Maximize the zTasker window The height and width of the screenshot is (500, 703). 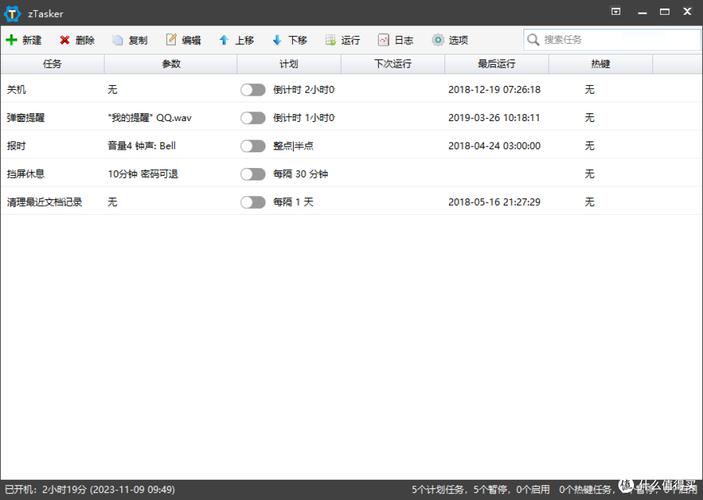point(665,12)
